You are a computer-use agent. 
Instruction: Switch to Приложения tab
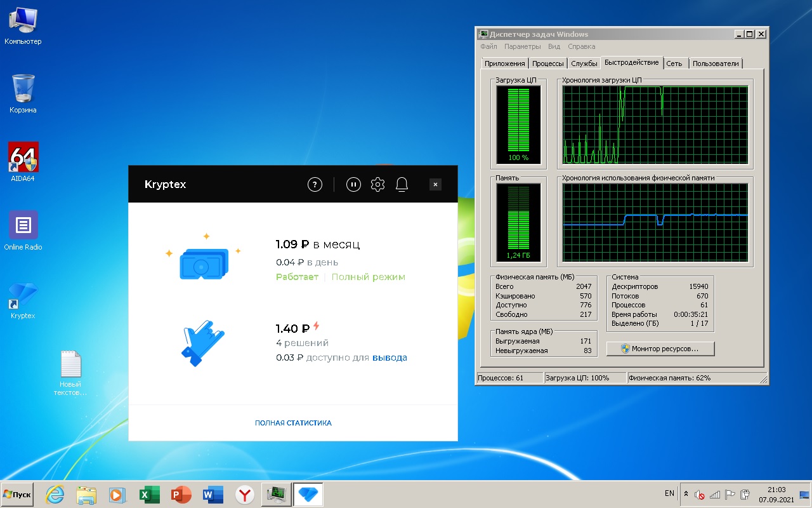[x=504, y=63]
